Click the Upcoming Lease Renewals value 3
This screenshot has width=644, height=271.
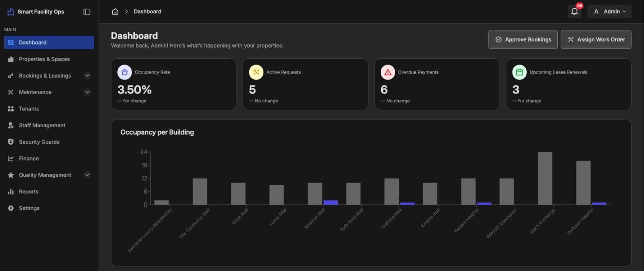coord(515,90)
